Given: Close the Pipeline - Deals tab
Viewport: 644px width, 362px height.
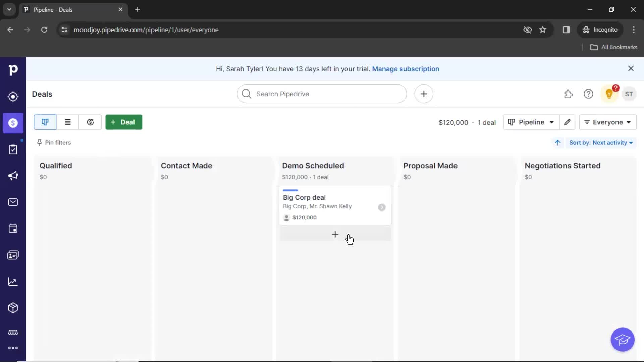Looking at the screenshot, I should tap(120, 10).
